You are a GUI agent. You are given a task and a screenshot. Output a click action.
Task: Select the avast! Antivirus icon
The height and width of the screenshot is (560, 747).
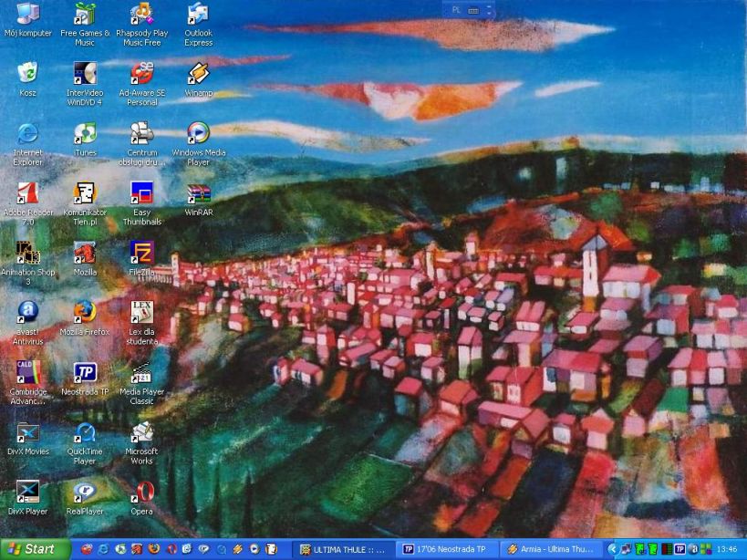pyautogui.click(x=27, y=313)
